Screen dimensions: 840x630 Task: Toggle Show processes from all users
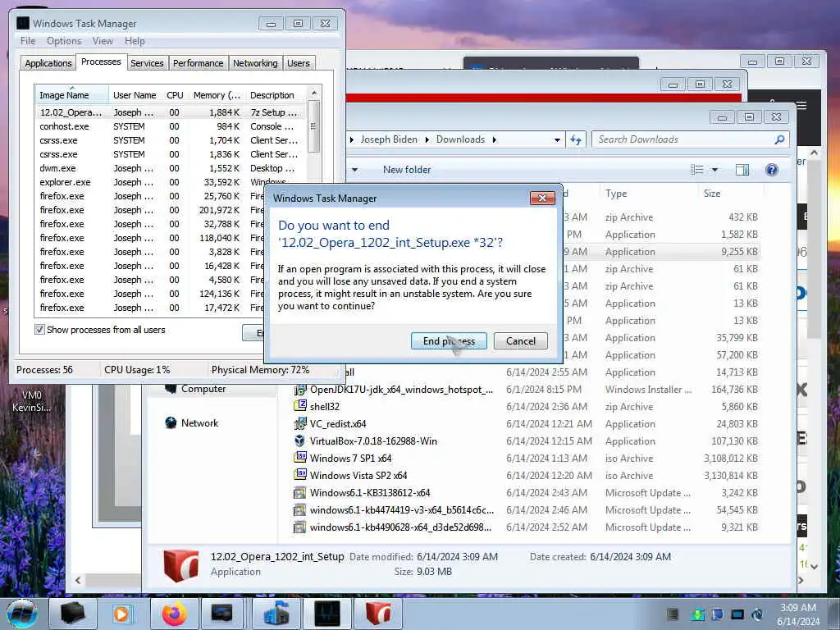point(39,330)
